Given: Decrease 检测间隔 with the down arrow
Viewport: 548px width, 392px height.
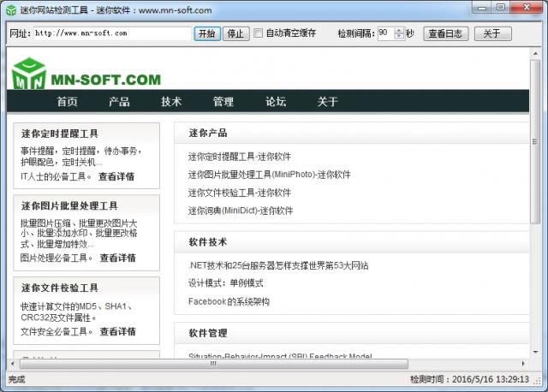Looking at the screenshot, I should pos(399,37).
